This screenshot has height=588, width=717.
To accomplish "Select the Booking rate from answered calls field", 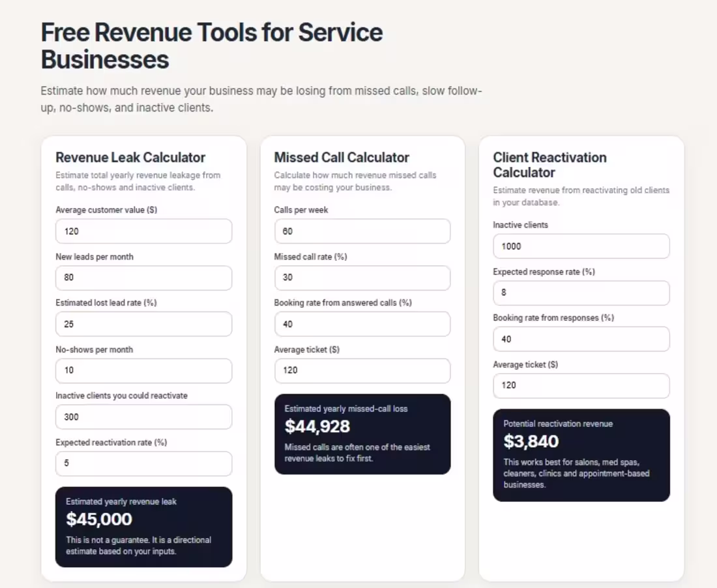I will pos(362,324).
